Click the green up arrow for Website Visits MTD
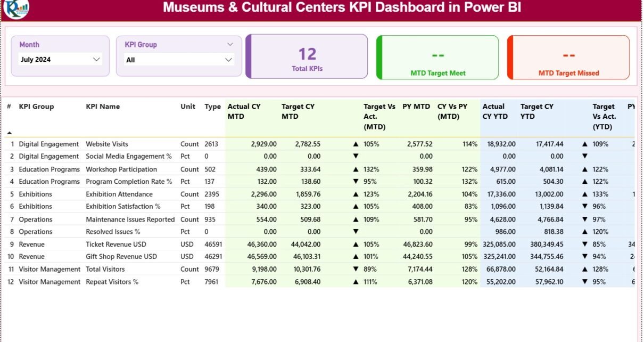This screenshot has height=342, width=644. pyautogui.click(x=356, y=144)
